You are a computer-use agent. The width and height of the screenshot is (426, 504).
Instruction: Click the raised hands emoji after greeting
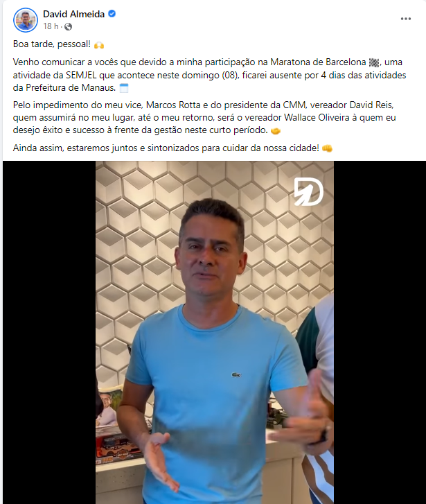(x=99, y=45)
